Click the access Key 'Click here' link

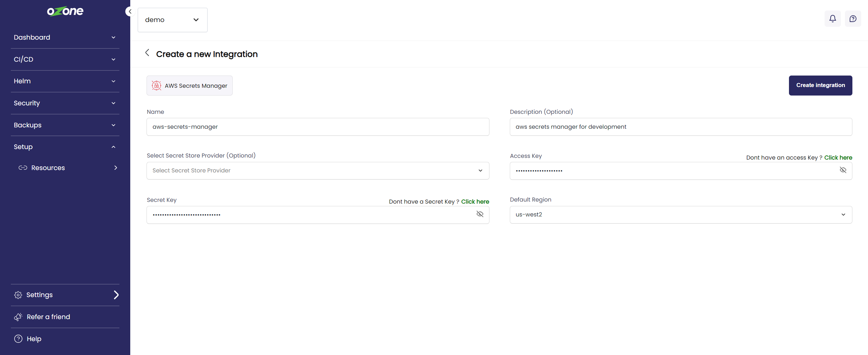[838, 158]
